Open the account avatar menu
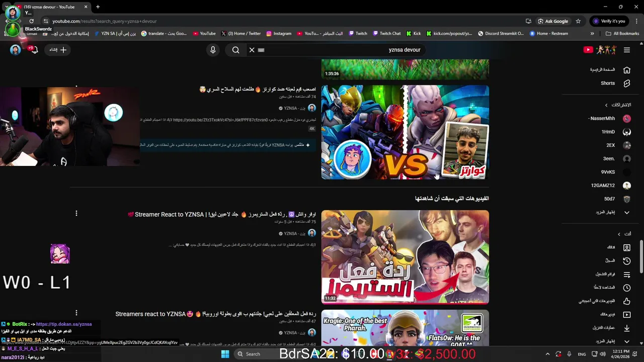The width and height of the screenshot is (644, 362). point(15,50)
